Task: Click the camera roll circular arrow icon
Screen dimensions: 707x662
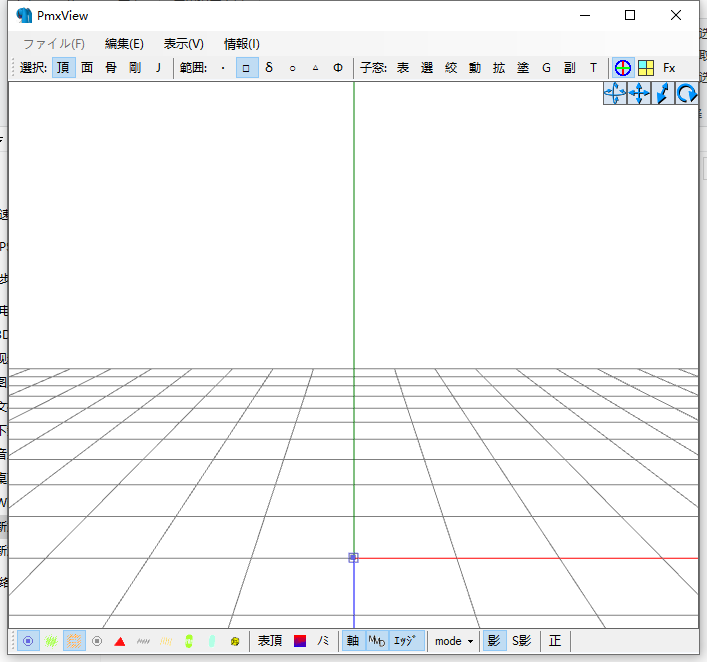Action: (687, 93)
